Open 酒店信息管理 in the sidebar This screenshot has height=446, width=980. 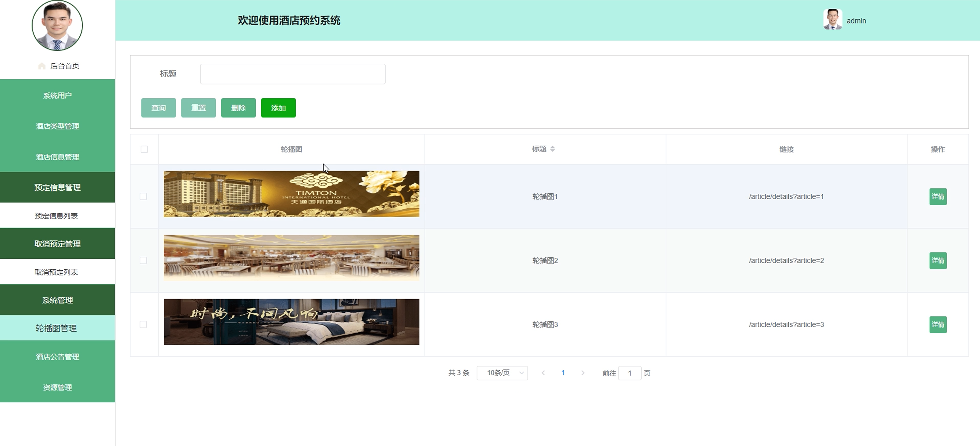tap(58, 157)
